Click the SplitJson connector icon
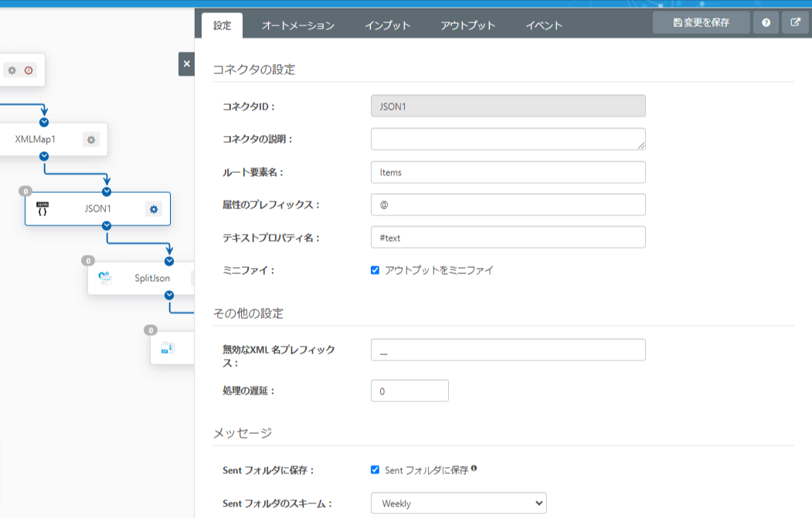The height and width of the screenshot is (518, 812). [105, 278]
